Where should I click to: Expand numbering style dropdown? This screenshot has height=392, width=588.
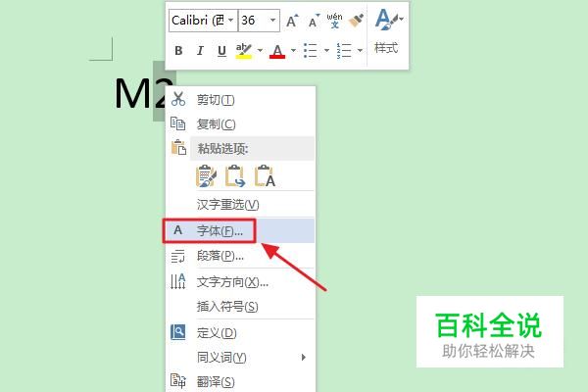(x=360, y=50)
